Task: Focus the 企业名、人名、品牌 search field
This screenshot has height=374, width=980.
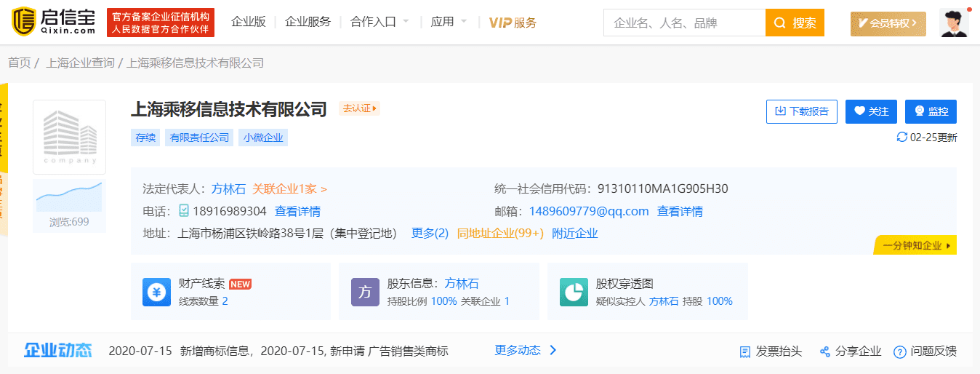Action: click(684, 23)
